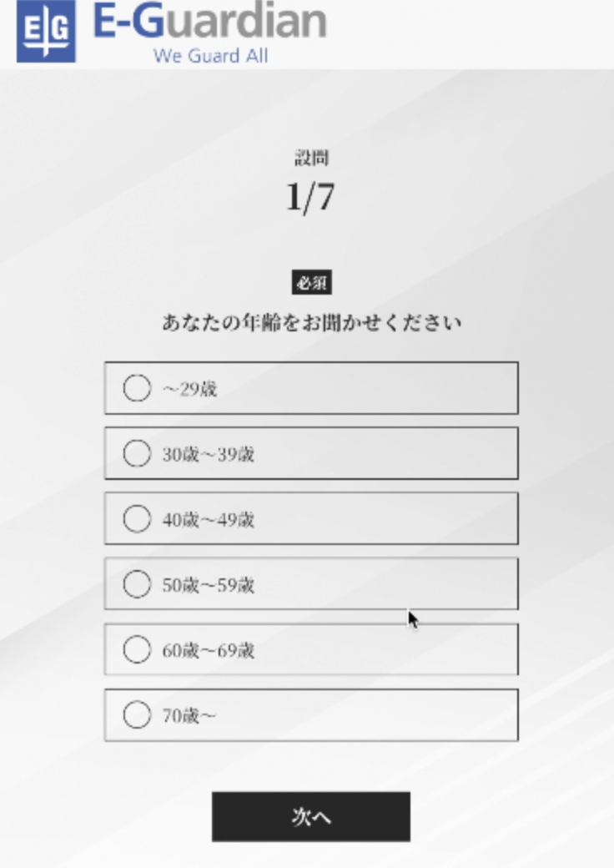Click the 40歳～49歳 option label text
This screenshot has width=614, height=868.
(208, 520)
